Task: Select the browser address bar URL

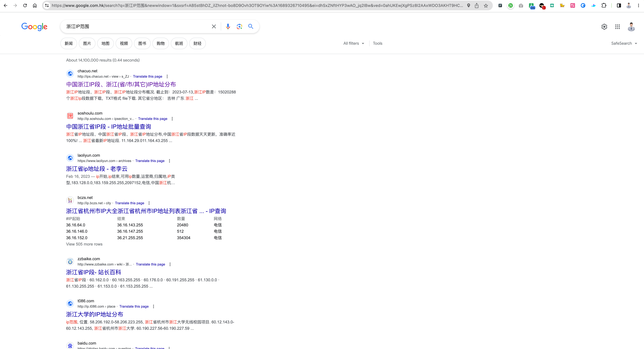Action: pos(257,5)
